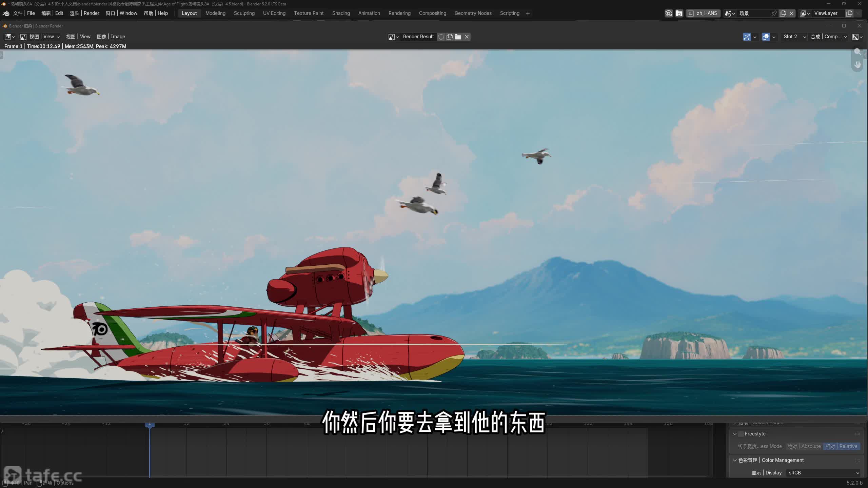Edit the ViewLayer name field
This screenshot has width=868, height=488.
click(829, 13)
